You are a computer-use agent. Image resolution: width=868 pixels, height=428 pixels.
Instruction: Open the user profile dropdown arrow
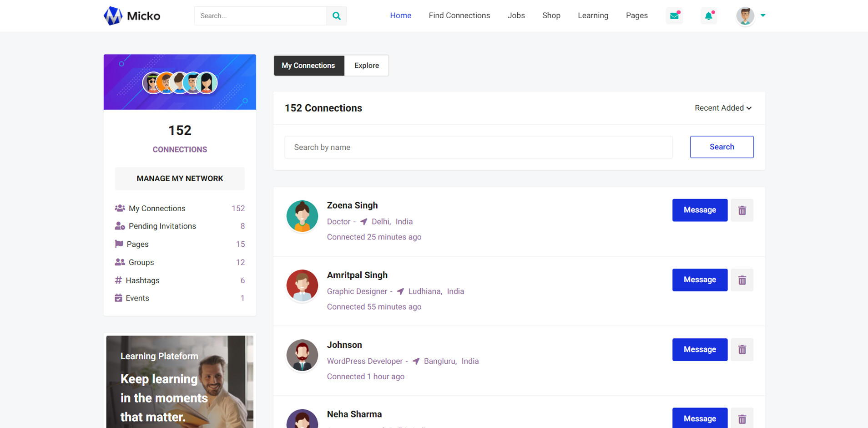pyautogui.click(x=763, y=15)
